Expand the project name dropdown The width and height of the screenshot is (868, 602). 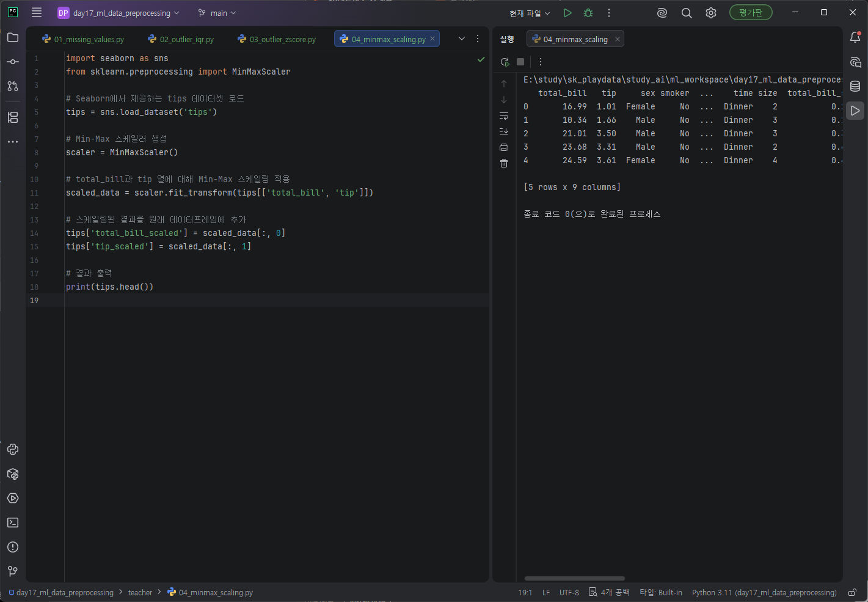[119, 13]
